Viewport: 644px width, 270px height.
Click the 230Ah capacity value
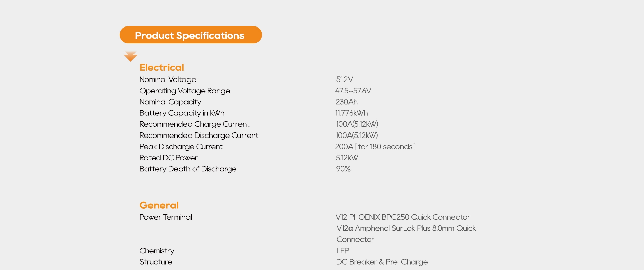point(346,102)
